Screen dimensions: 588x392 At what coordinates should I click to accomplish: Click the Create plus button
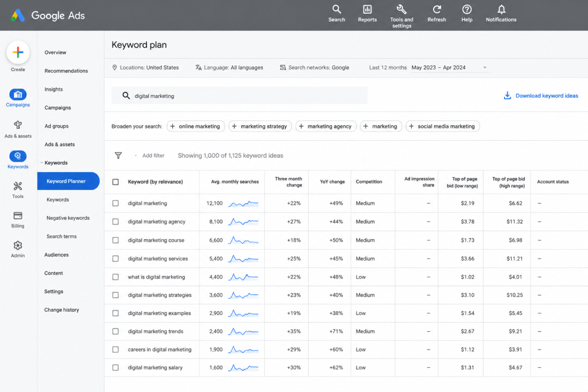18,52
